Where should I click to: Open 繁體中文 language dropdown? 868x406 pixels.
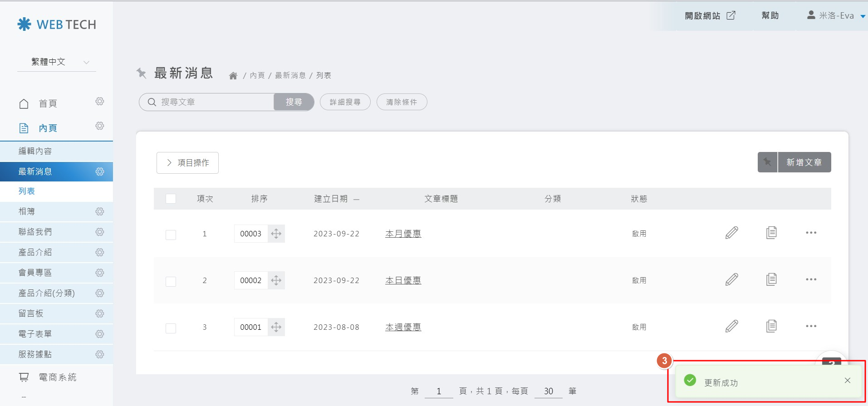coord(57,62)
